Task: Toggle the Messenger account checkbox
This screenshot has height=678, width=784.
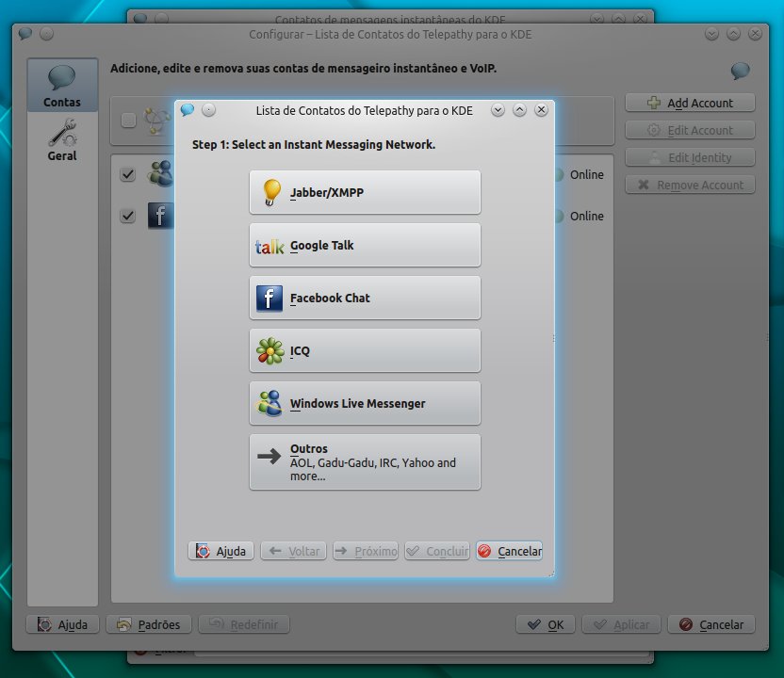Action: point(128,174)
